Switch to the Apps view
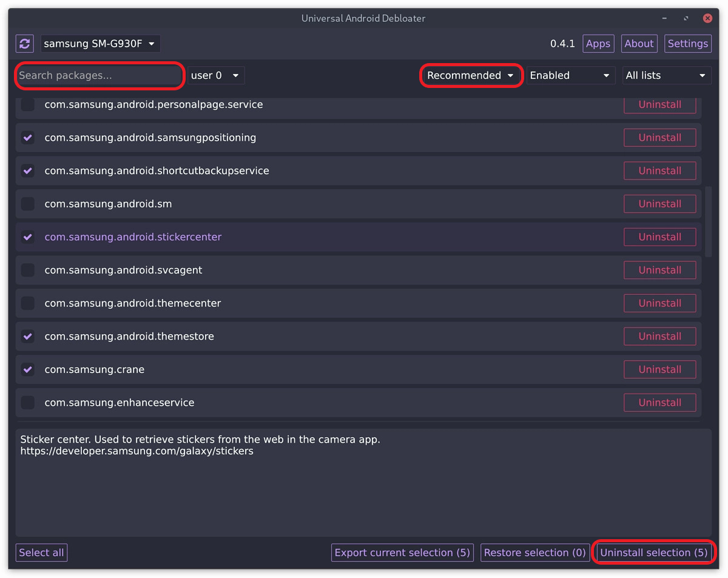 [598, 44]
